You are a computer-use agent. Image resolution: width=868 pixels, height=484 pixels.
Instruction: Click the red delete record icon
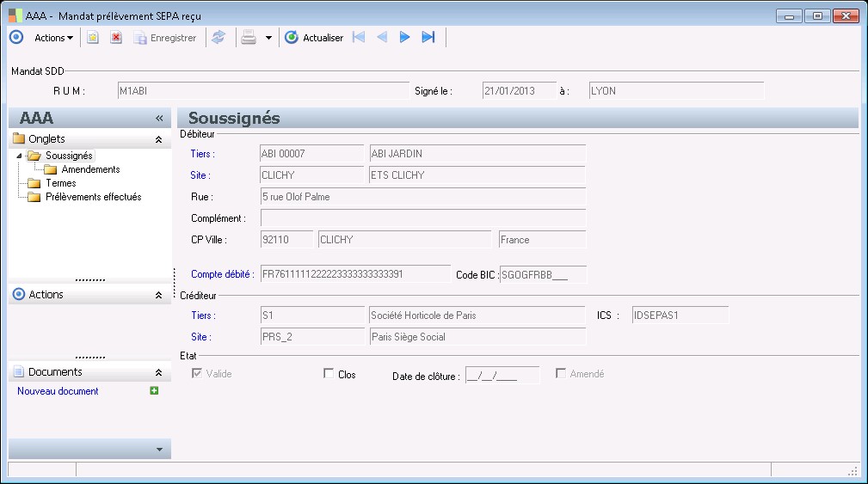(116, 38)
